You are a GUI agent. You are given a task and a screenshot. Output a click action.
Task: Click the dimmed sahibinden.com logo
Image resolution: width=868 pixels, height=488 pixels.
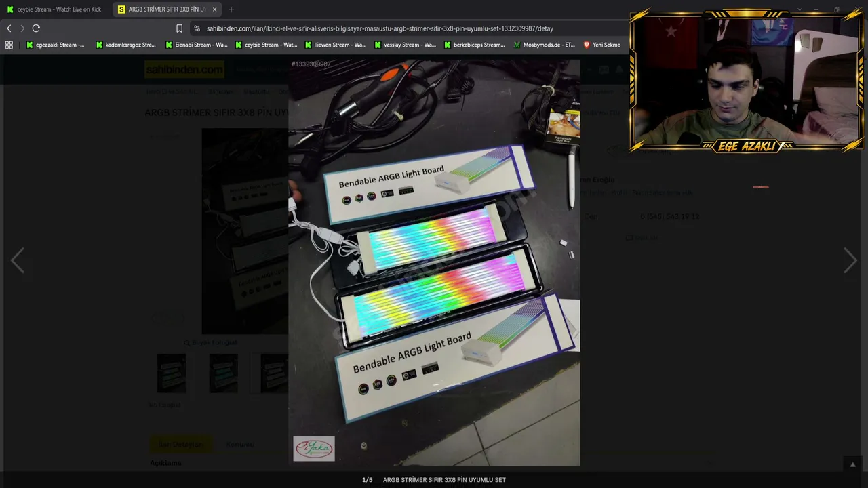pyautogui.click(x=184, y=69)
